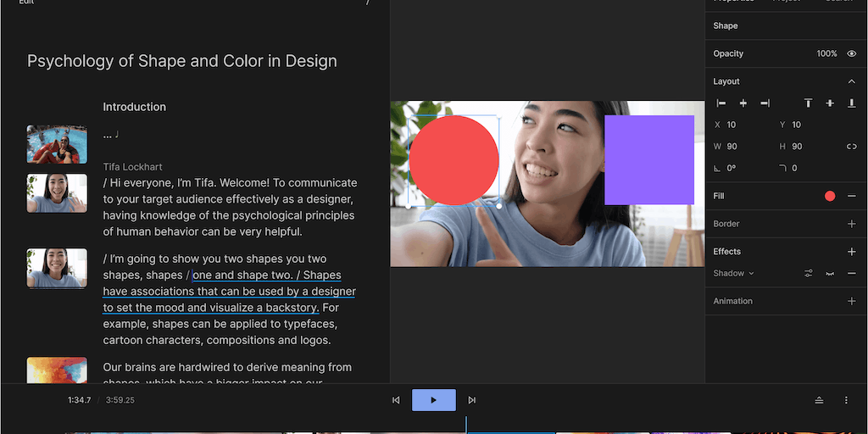Add a border using the plus button
This screenshot has height=434, width=868.
pyautogui.click(x=852, y=224)
